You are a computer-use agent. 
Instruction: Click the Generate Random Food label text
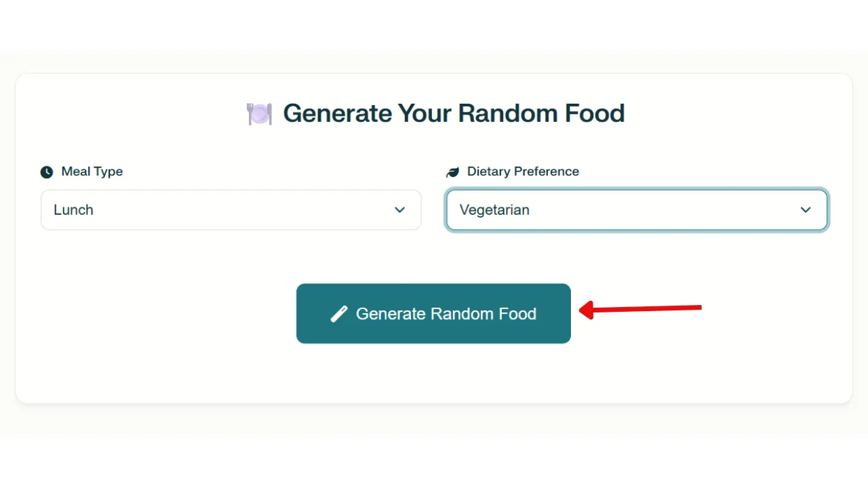click(x=446, y=313)
